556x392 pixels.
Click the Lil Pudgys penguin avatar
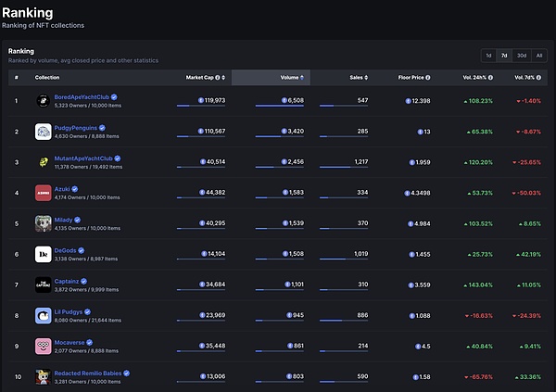point(43,315)
